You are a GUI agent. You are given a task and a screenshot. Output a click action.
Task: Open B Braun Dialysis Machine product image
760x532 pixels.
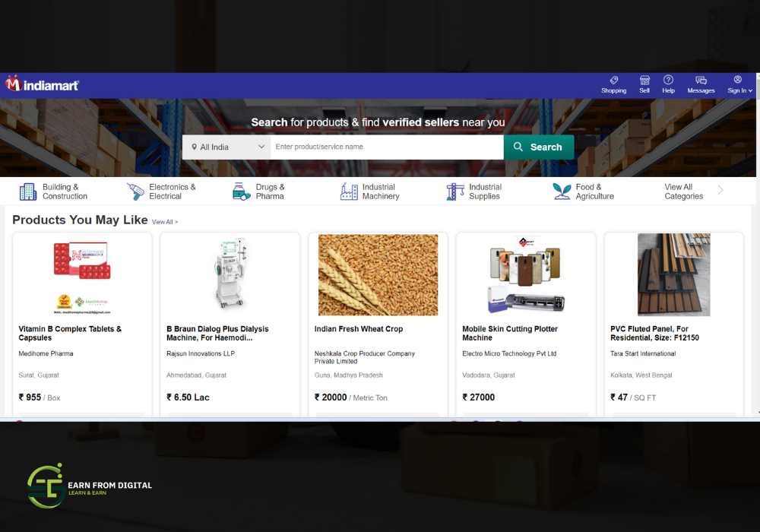point(230,274)
